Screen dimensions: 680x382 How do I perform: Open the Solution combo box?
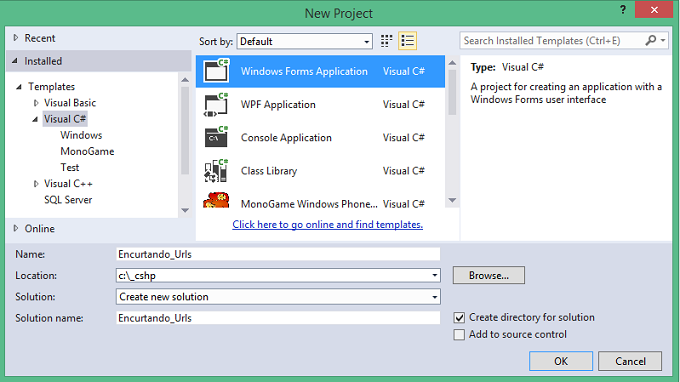(278, 297)
